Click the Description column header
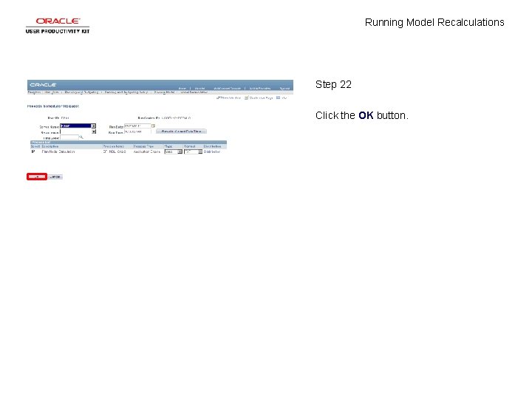The image size is (532, 399). [x=50, y=146]
